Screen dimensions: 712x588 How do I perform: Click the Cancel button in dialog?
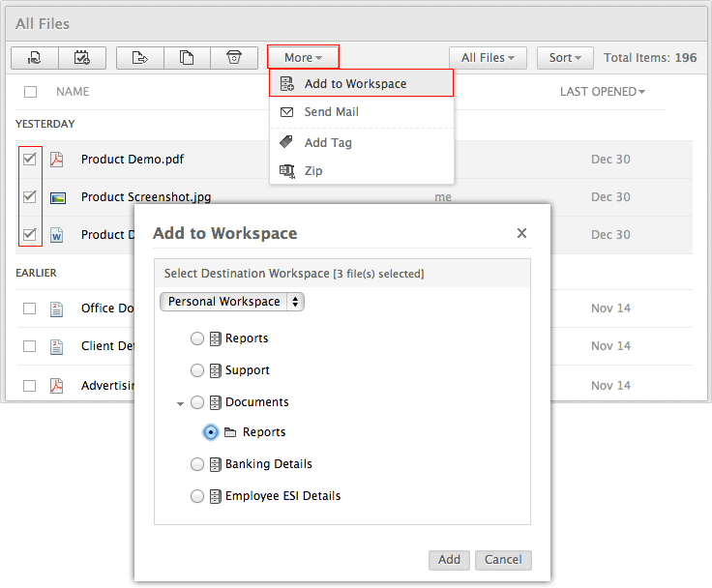[503, 560]
